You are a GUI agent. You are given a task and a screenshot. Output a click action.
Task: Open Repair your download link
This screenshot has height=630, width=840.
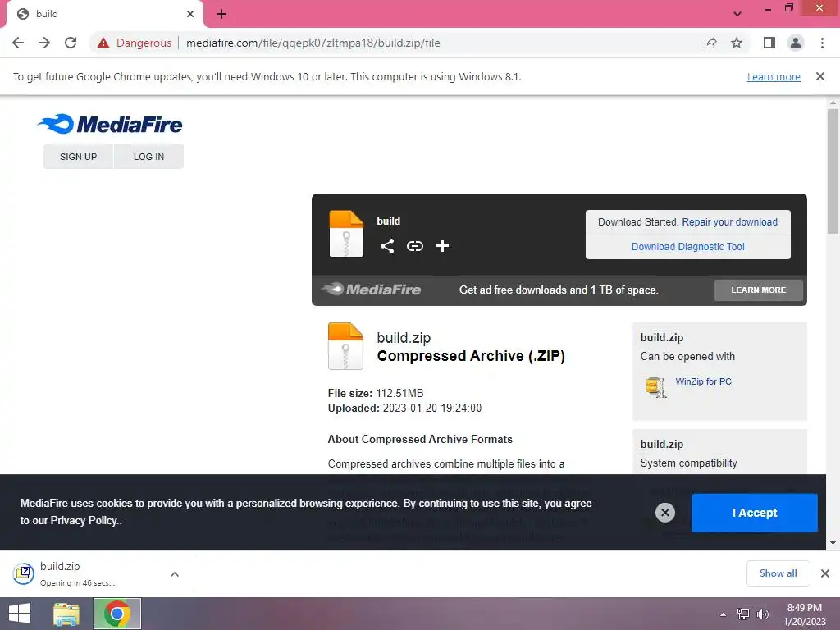(729, 221)
